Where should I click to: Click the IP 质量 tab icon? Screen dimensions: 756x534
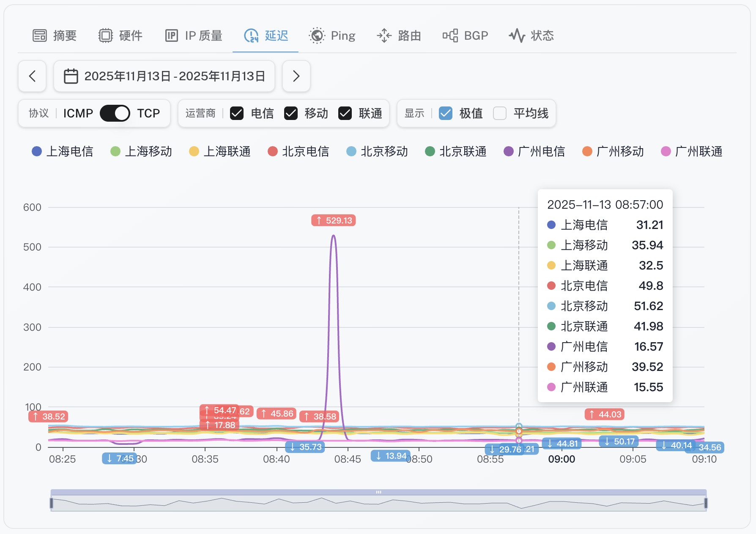click(x=171, y=36)
